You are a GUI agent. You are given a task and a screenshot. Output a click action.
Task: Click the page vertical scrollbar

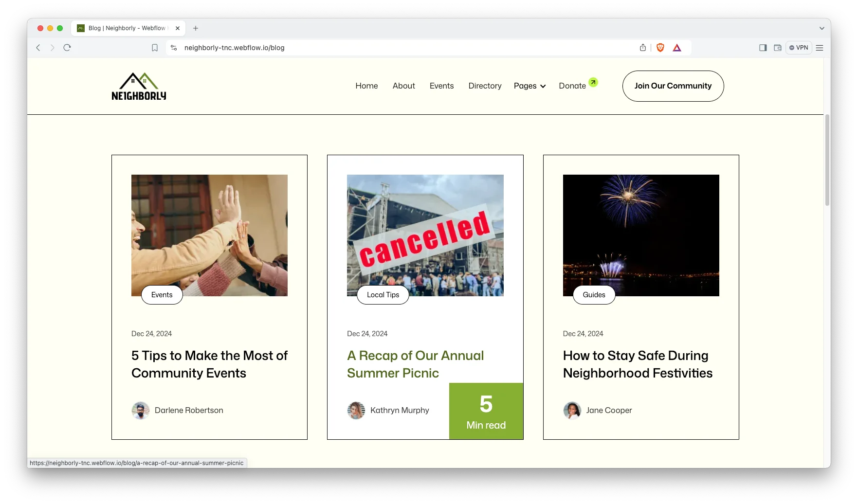click(827, 161)
